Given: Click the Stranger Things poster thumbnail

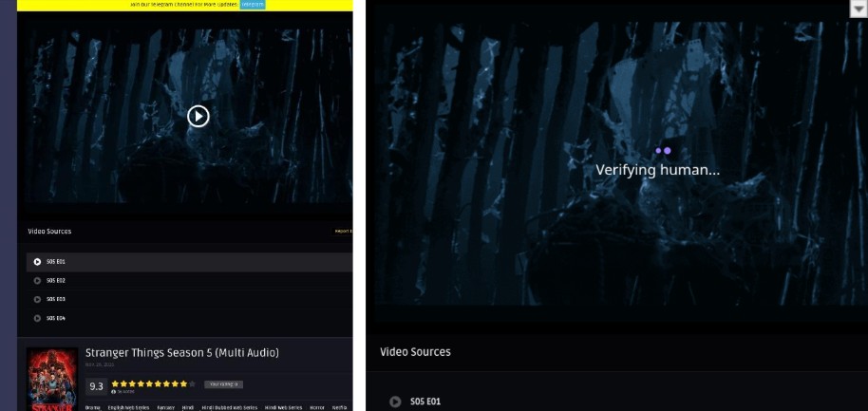Looking at the screenshot, I should click(52, 379).
